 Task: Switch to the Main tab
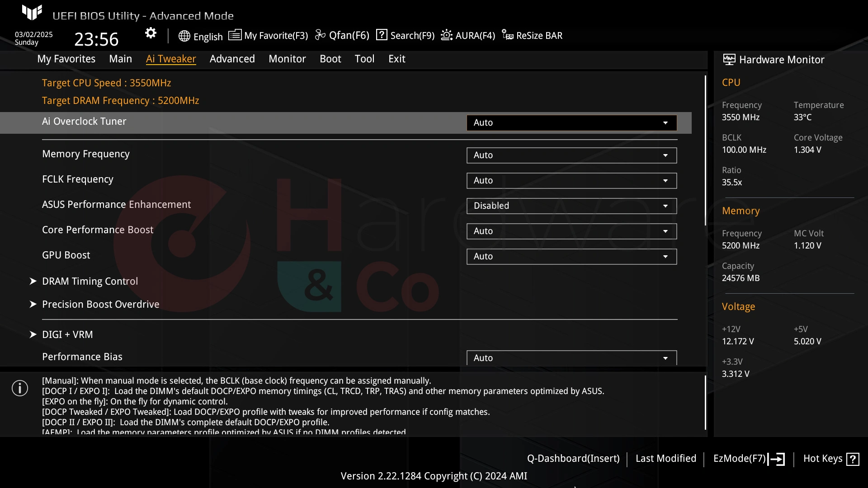(120, 59)
